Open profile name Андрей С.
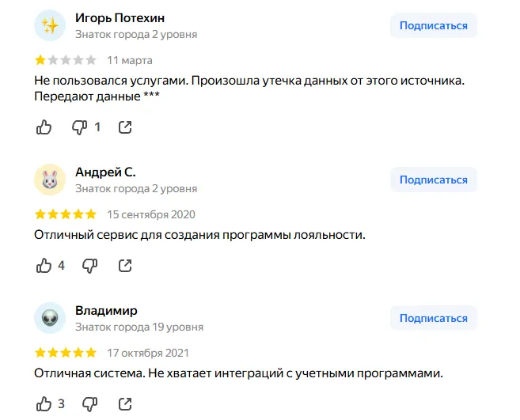This screenshot has height=420, width=520. (105, 172)
